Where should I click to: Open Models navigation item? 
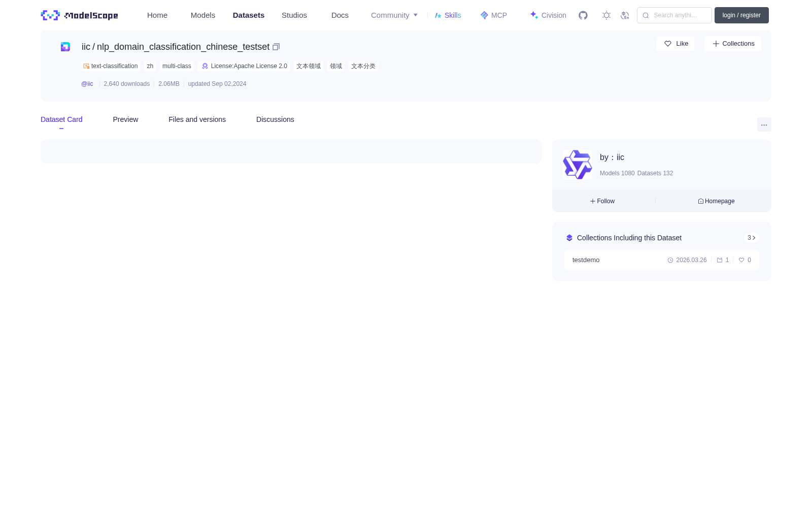203,15
